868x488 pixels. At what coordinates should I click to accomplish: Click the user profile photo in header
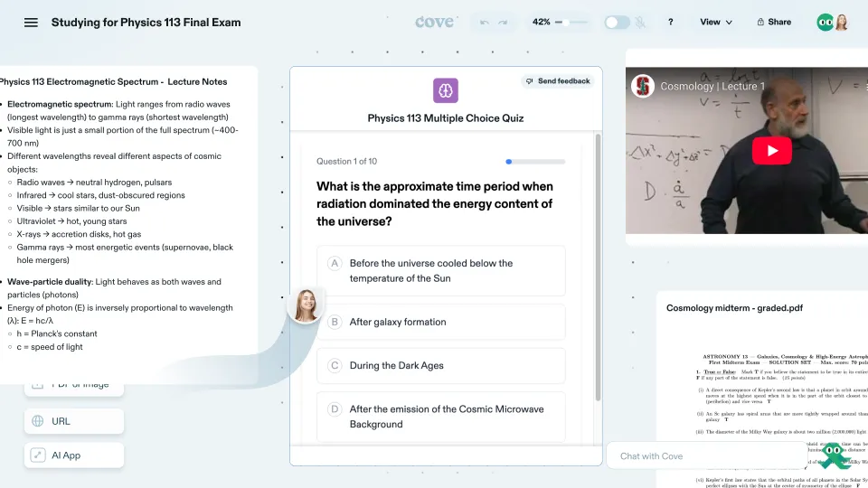point(842,22)
